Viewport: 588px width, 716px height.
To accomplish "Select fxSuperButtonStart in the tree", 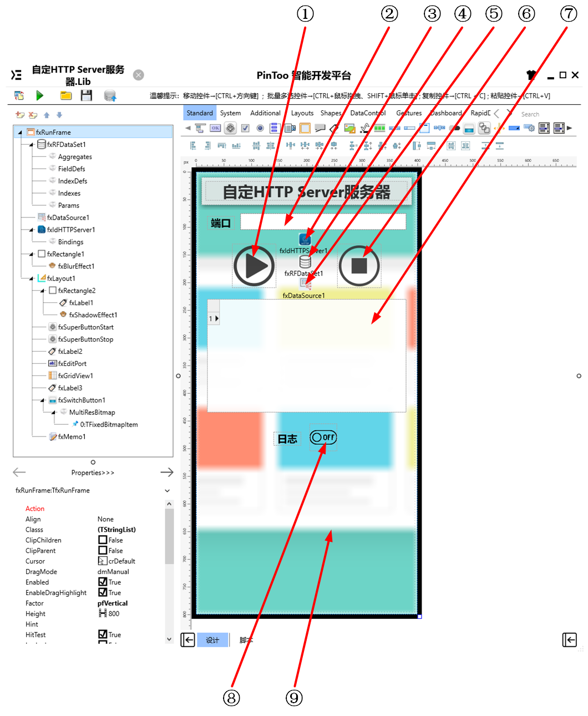I will pos(86,327).
